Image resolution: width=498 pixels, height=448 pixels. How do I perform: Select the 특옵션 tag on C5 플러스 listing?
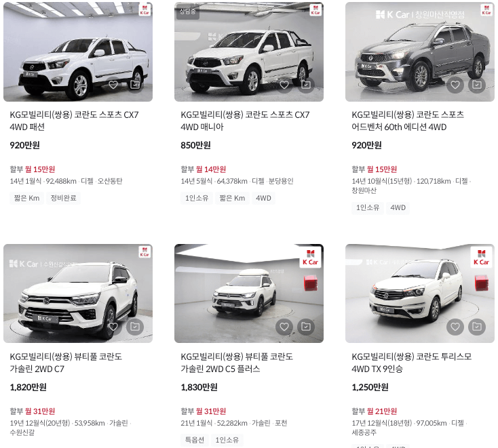[x=194, y=440]
